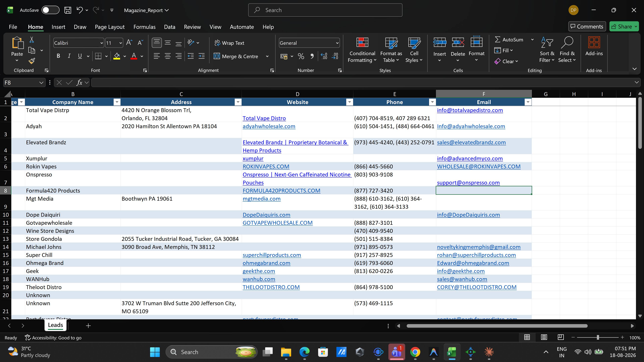Open the Company Name filter dropdown
This screenshot has height=362, width=644.
(x=117, y=102)
